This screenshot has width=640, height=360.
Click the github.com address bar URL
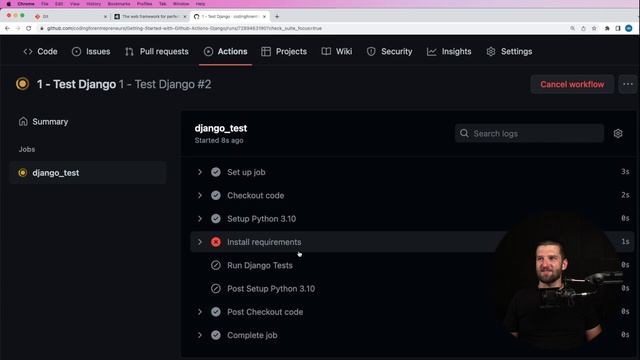184,28
